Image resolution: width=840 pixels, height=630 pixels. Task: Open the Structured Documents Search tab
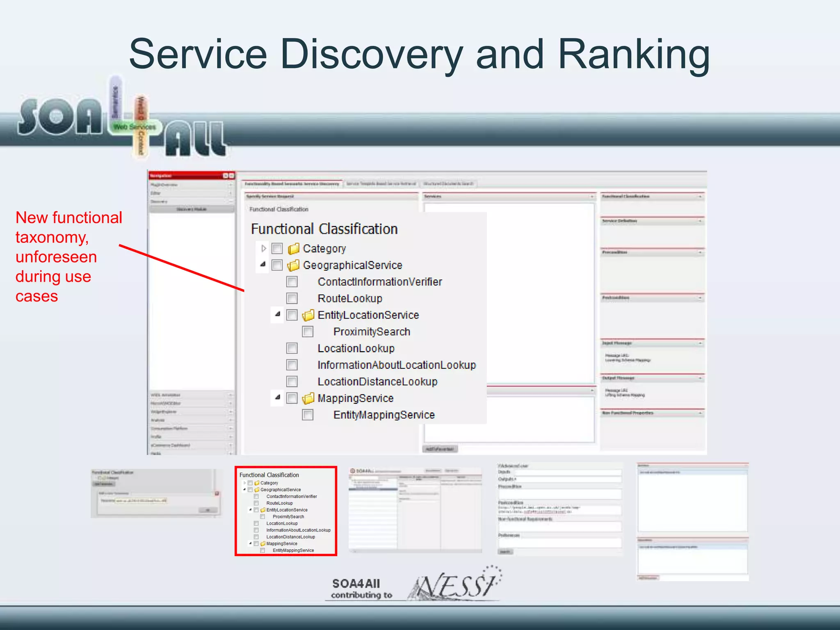point(448,184)
